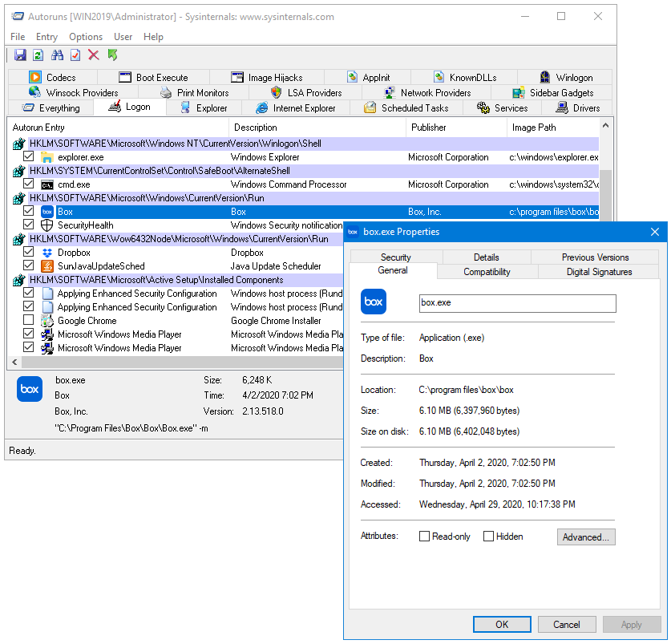
Task: Switch to the Scheduled Tasks tab
Action: (406, 108)
